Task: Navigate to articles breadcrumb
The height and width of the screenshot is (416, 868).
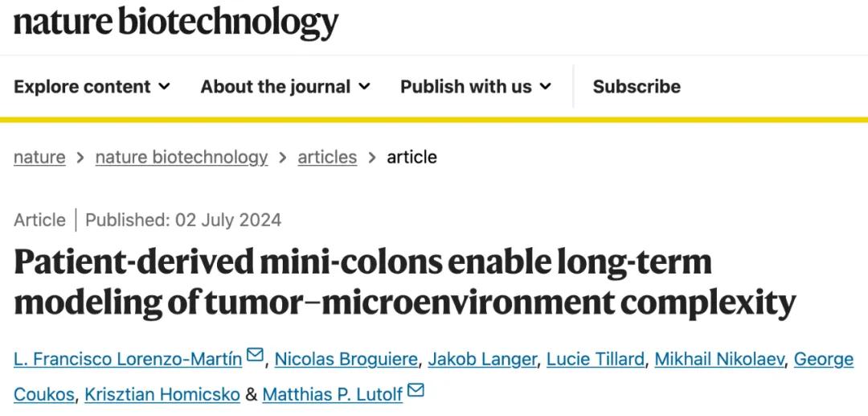Action: point(327,157)
